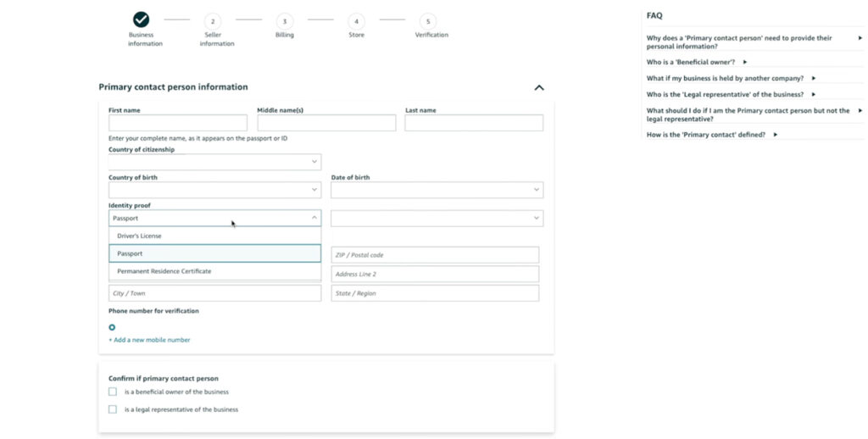
Task: Click the completed Business information step checkmark
Action: (x=142, y=20)
